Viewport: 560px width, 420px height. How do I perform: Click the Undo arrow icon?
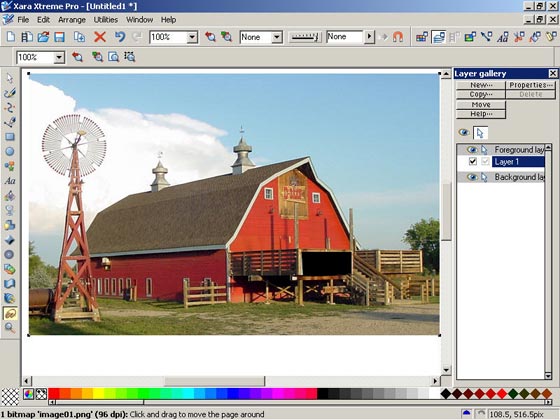[120, 37]
